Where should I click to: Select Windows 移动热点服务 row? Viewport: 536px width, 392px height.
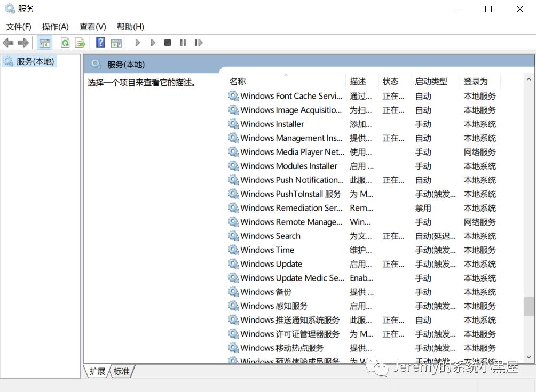coord(362,348)
